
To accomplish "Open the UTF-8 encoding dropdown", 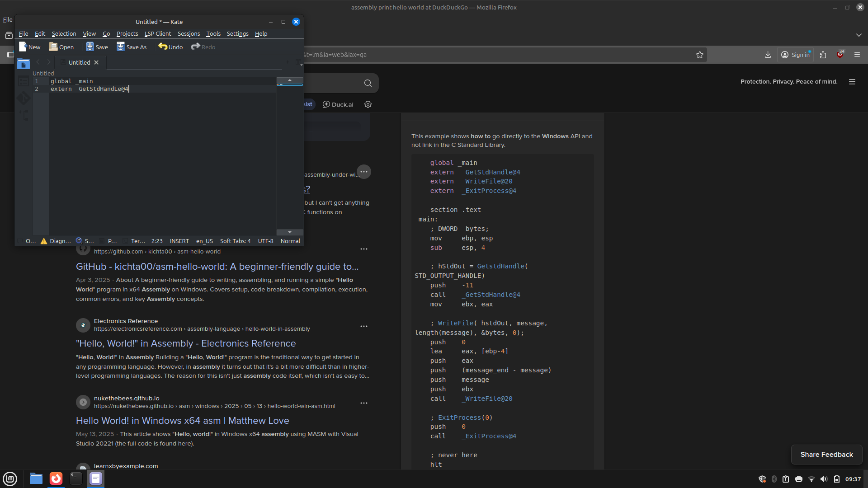I will click(x=265, y=241).
